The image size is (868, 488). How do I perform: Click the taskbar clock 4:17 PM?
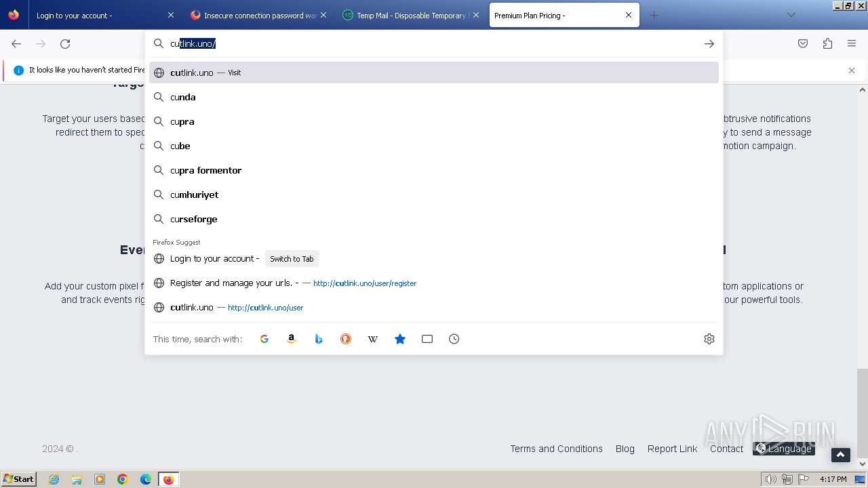pos(833,479)
